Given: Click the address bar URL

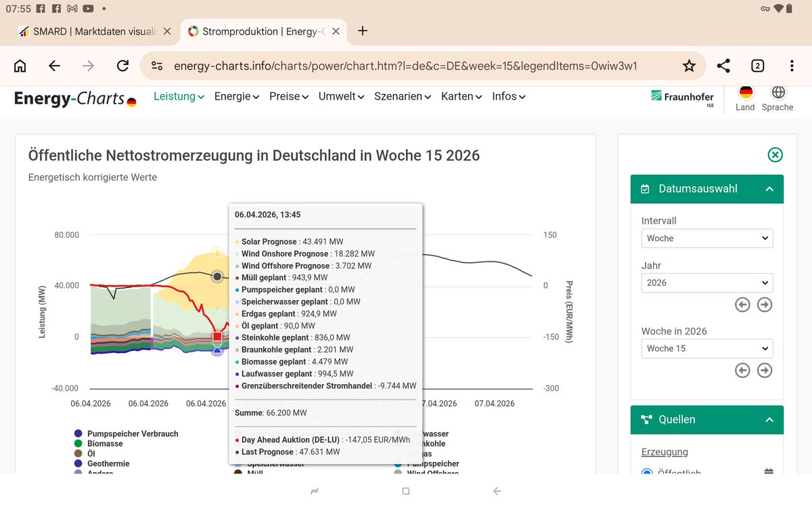Looking at the screenshot, I should [405, 66].
